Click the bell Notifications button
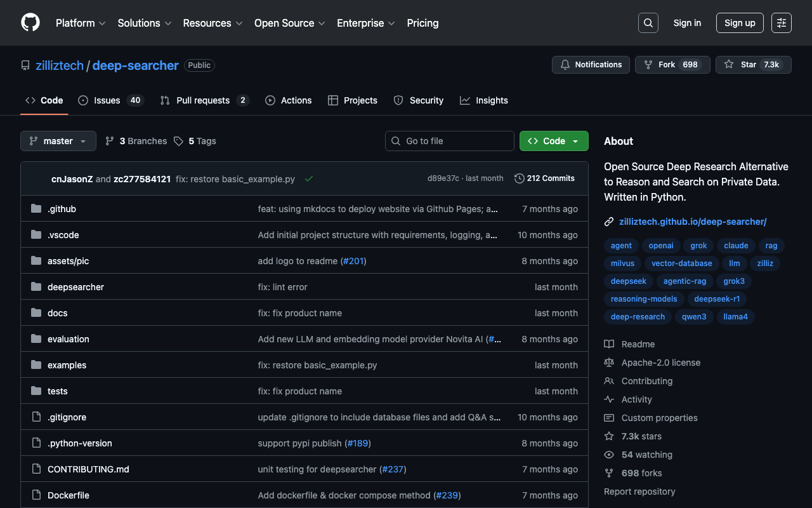 [x=591, y=65]
